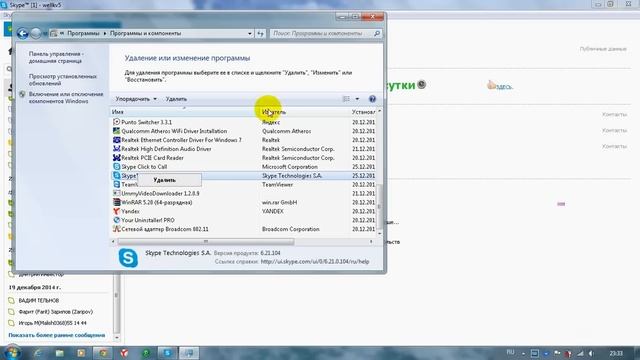Click the Your Uninstaller! PRO icon
The width and height of the screenshot is (640, 360).
pyautogui.click(x=116, y=220)
